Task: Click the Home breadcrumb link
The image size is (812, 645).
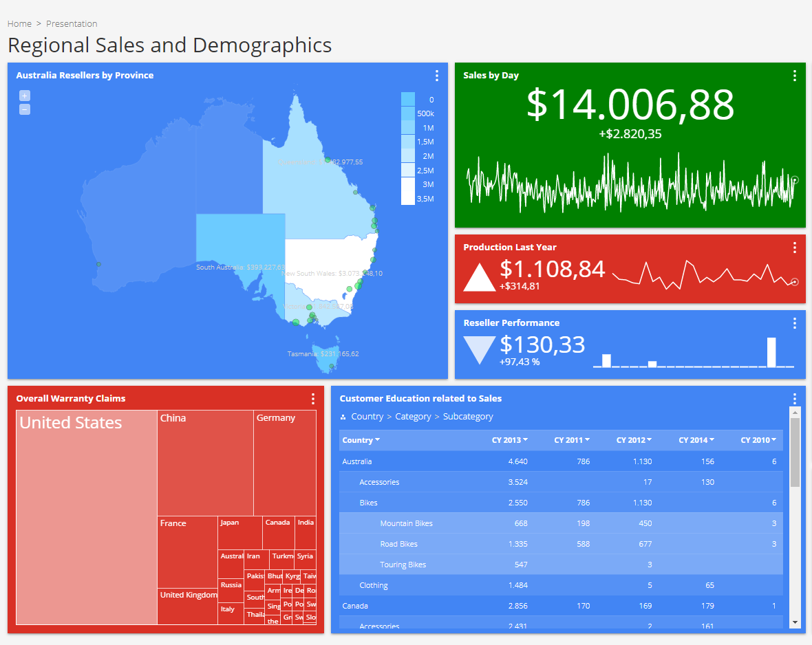Action: tap(19, 23)
